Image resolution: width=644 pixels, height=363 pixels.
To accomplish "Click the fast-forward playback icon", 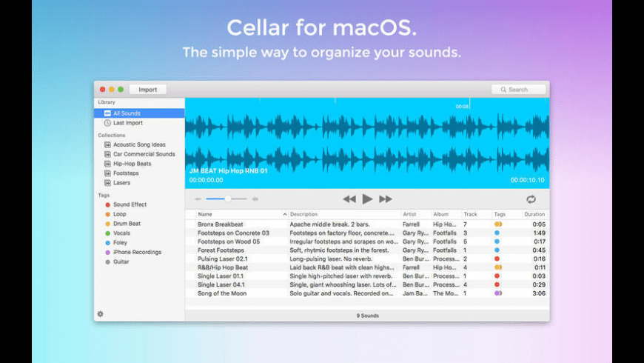I will pyautogui.click(x=386, y=199).
